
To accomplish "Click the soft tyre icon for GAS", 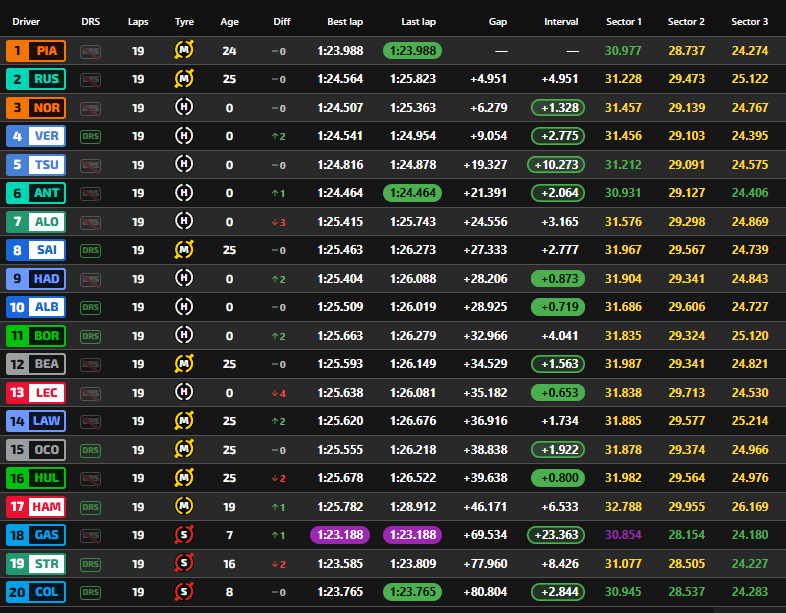I will click(x=184, y=535).
